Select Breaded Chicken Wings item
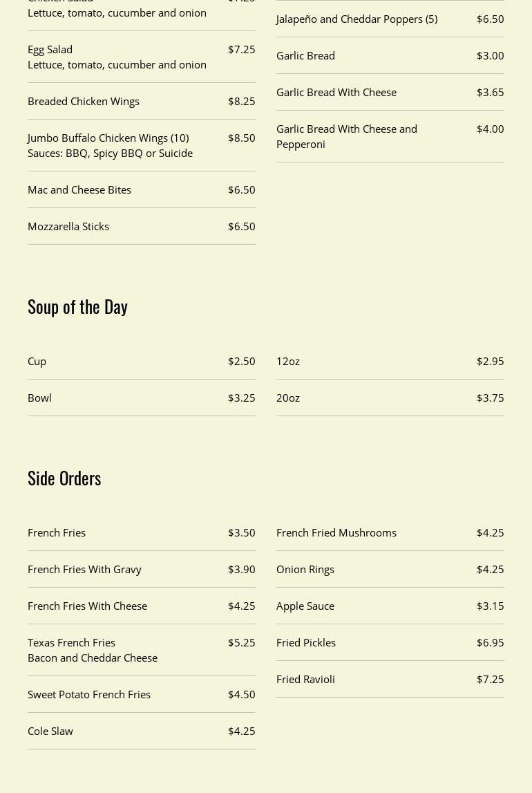The image size is (532, 793). coord(84,101)
